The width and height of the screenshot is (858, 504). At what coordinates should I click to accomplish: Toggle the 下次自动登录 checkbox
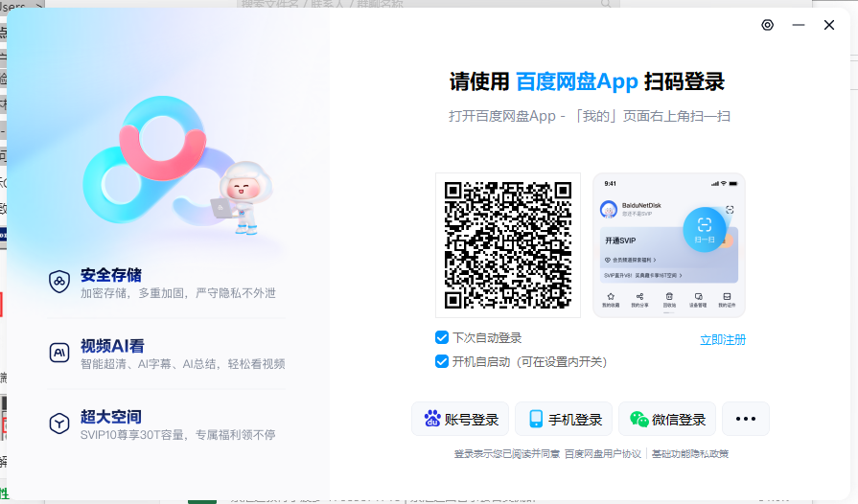coord(442,337)
